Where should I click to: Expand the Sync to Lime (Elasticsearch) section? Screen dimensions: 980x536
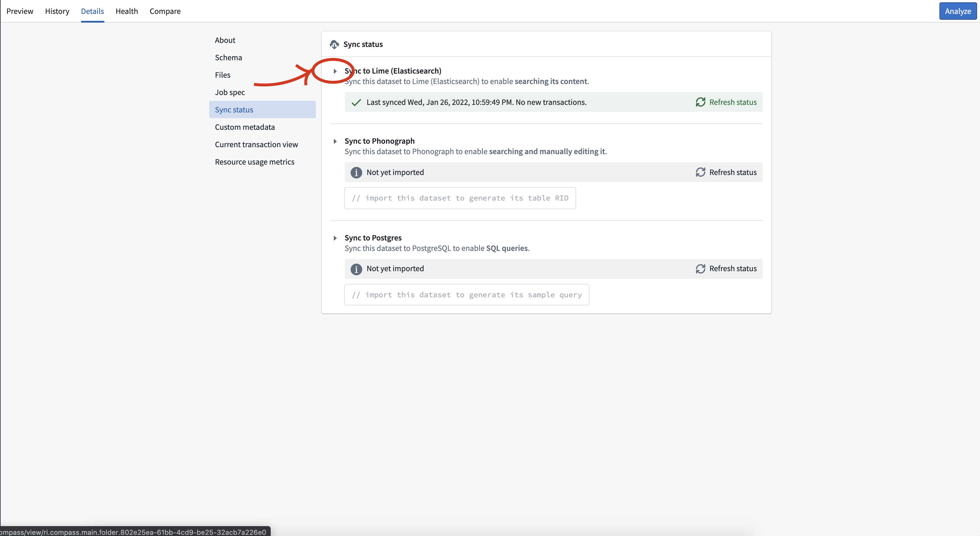[x=335, y=71]
